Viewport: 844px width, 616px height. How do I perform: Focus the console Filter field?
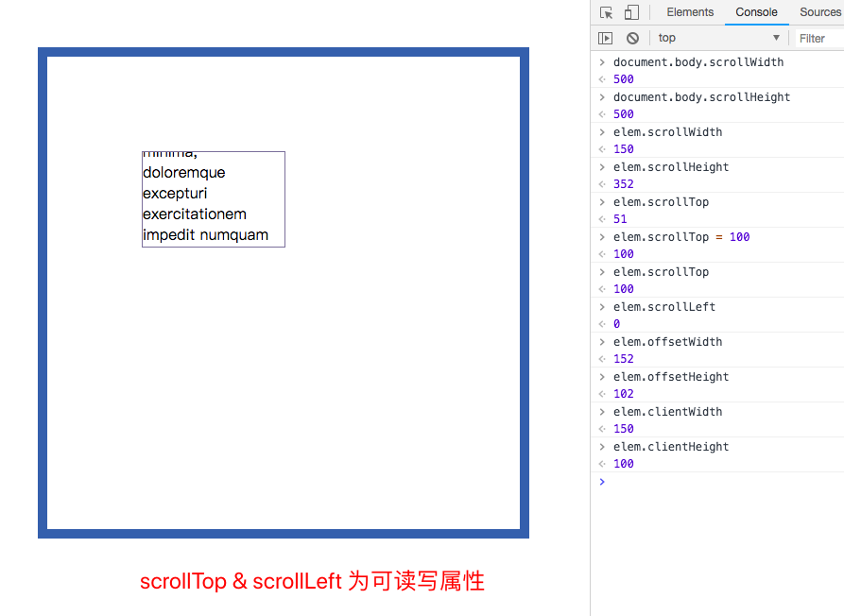pos(818,38)
